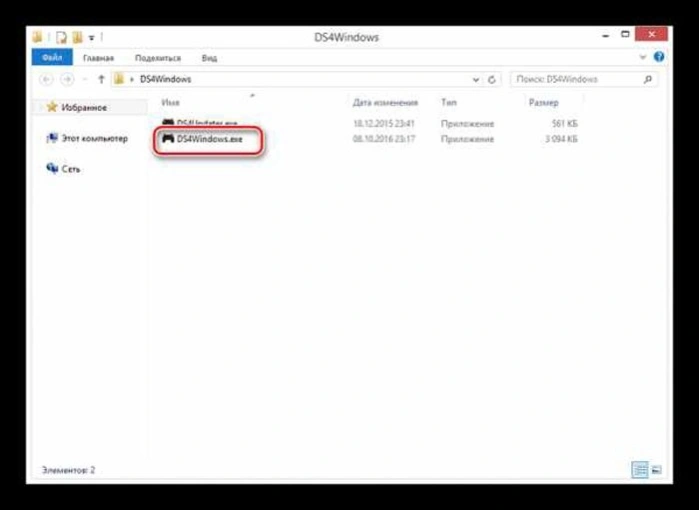Sort by the Имя column header

(x=170, y=103)
